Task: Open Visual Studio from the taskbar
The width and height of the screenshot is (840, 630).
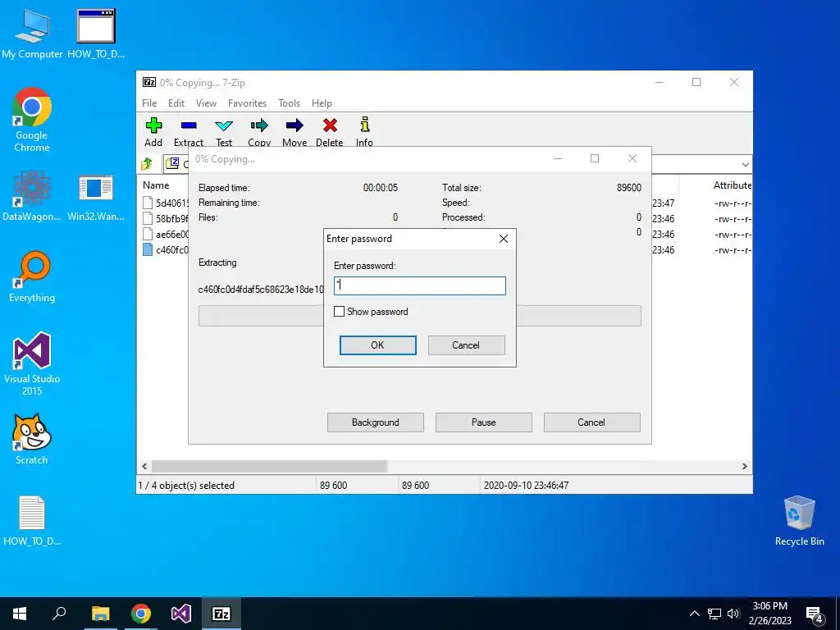Action: [x=181, y=614]
